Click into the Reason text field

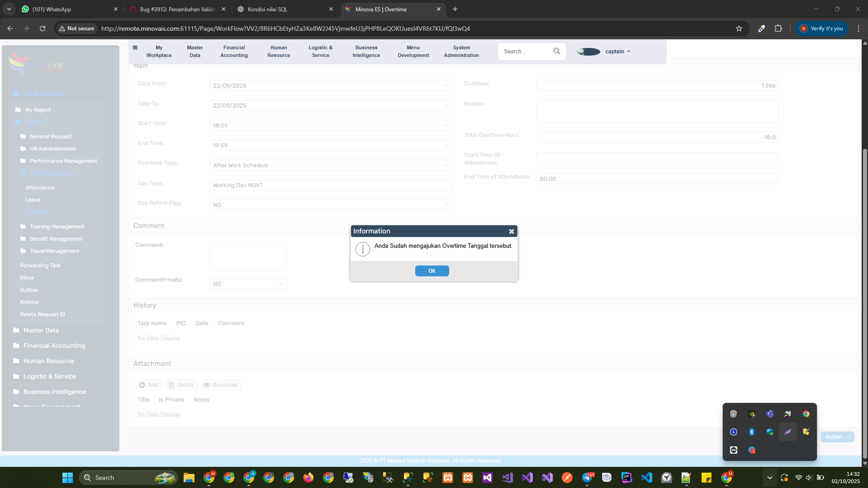tap(657, 111)
